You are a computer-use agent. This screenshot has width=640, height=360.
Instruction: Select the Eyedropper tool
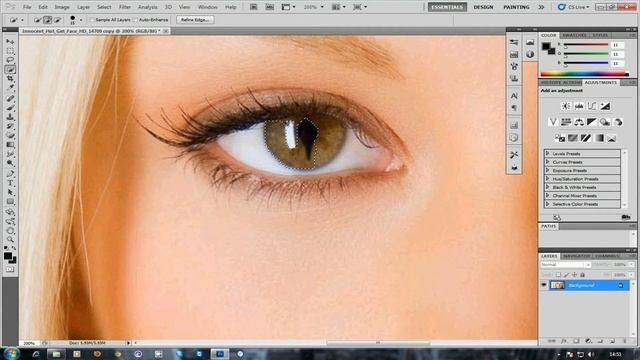10,87
